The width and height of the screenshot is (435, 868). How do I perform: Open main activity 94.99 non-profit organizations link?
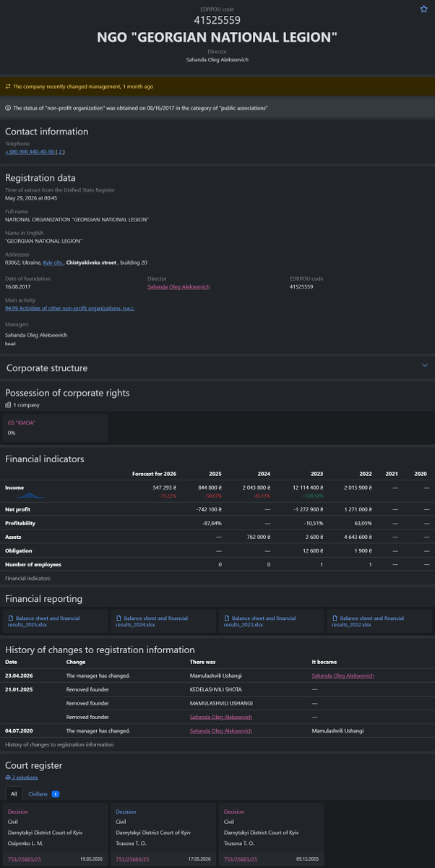(x=69, y=308)
